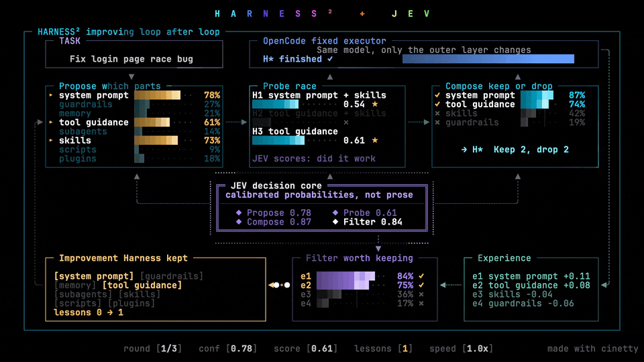Click the subagents 14% row in Propose
Image resolution: width=644 pixels, height=362 pixels.
(140, 131)
